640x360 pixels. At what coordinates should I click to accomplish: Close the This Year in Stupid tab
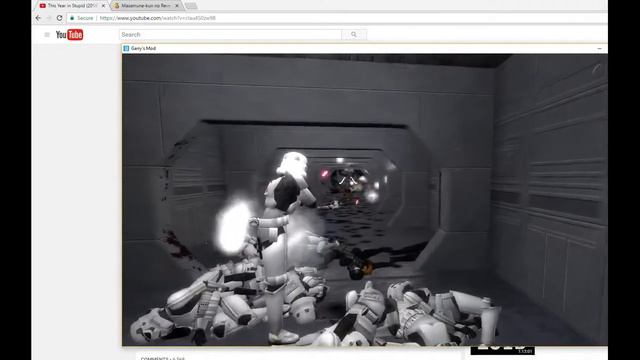103,6
